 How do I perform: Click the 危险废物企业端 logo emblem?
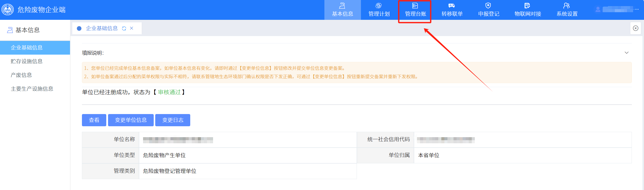point(8,10)
